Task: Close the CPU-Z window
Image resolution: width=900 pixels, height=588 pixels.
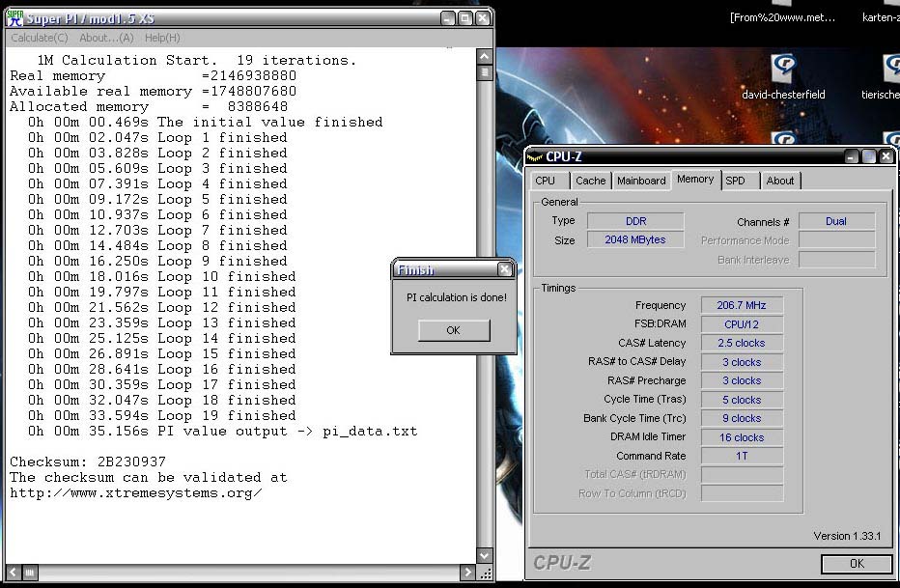Action: point(886,156)
